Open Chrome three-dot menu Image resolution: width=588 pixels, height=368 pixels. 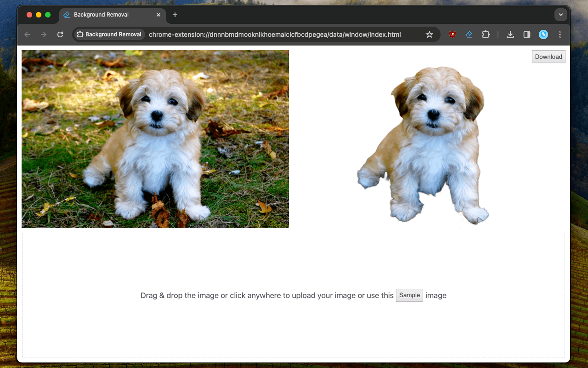click(x=560, y=34)
